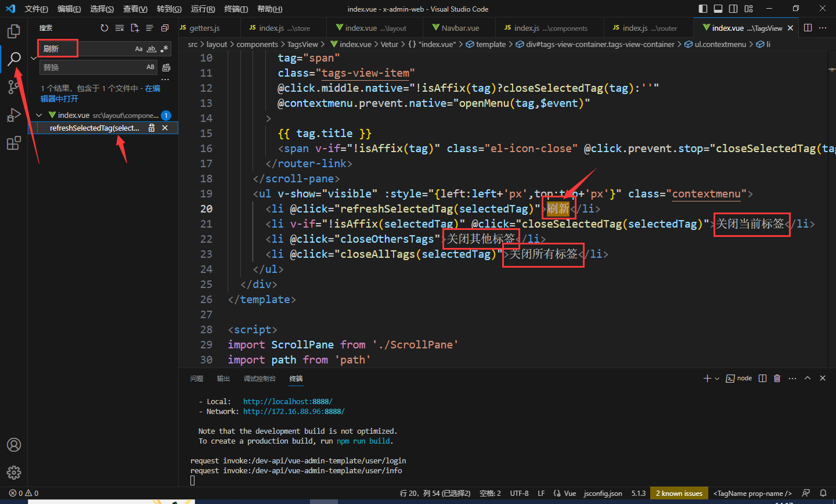Open components breadcrumb dropdown
Screen dimensions: 836x504
[257, 44]
